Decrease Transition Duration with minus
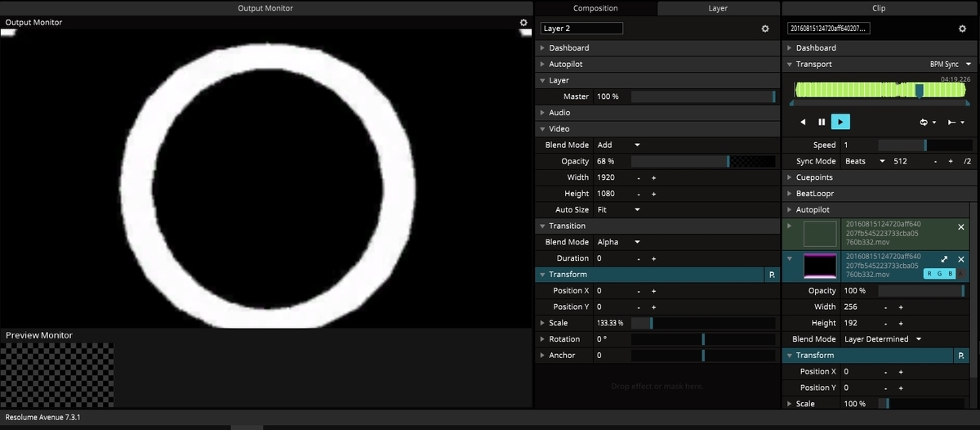Viewport: 980px width, 430px height. pyautogui.click(x=639, y=258)
